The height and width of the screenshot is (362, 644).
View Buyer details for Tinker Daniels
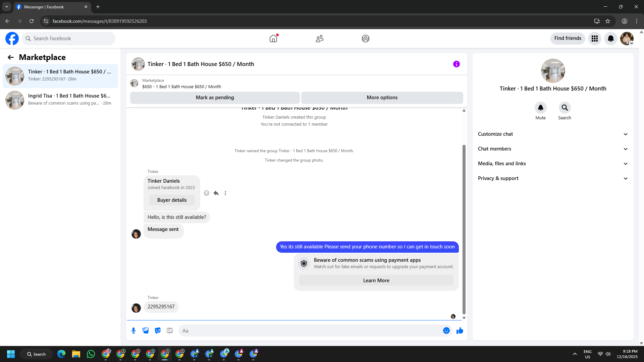[172, 200]
